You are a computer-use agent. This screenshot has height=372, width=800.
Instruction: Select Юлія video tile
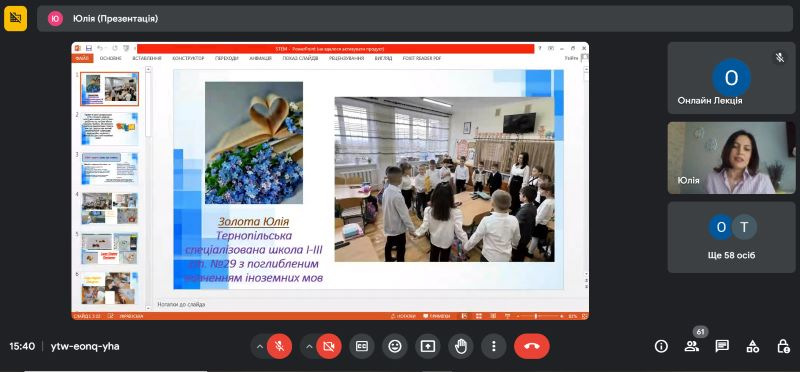pos(731,158)
